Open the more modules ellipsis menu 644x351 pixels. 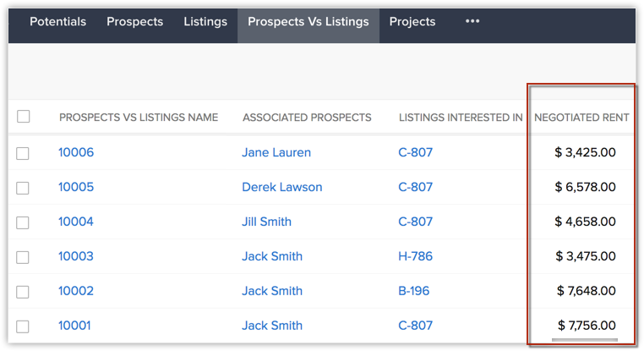coord(472,21)
